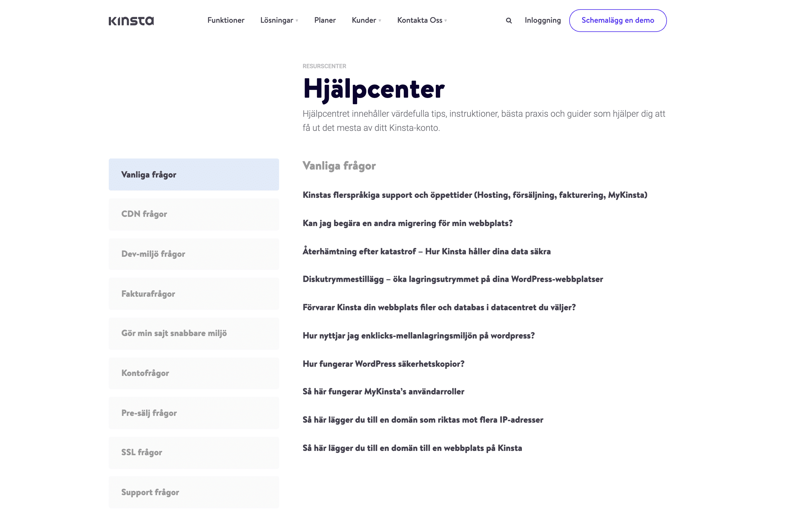Select the Vanliga frågor sidebar tab
This screenshot has height=532, width=804.
coord(194,174)
